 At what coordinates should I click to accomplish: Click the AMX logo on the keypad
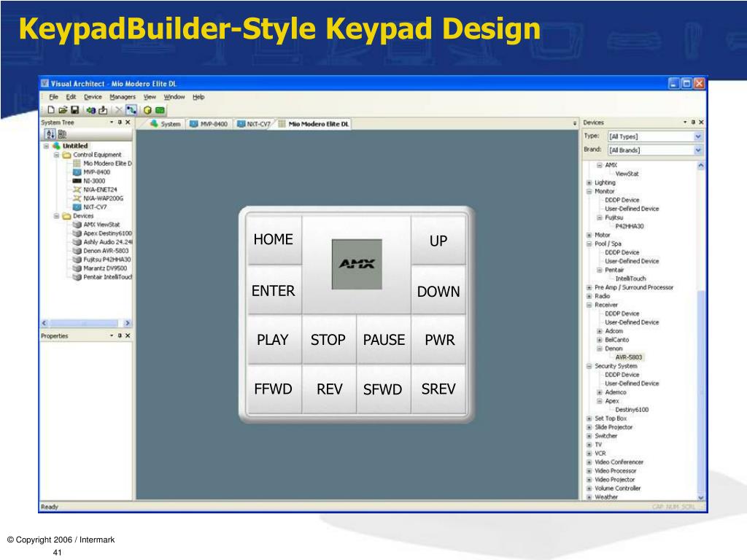coord(357,264)
